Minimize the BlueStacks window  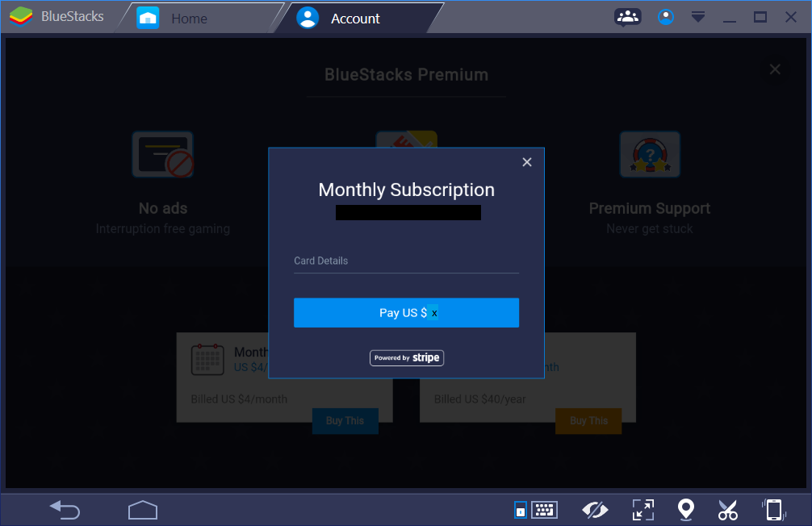tap(730, 21)
